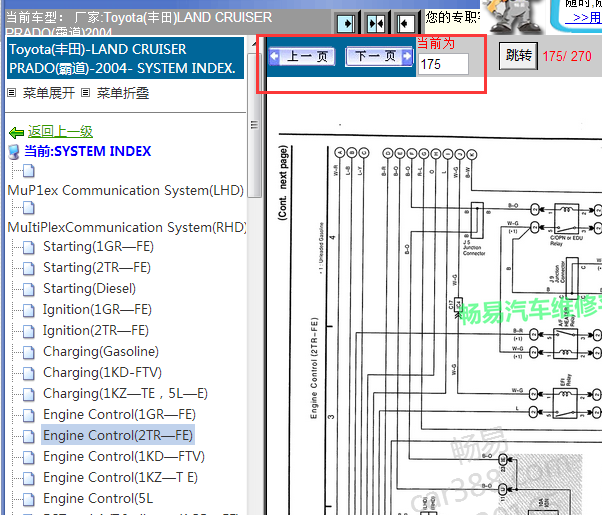Screen dimensions: 602x515
Task: Click document icon beside Starting(Diesel)
Action: [x=29, y=290]
